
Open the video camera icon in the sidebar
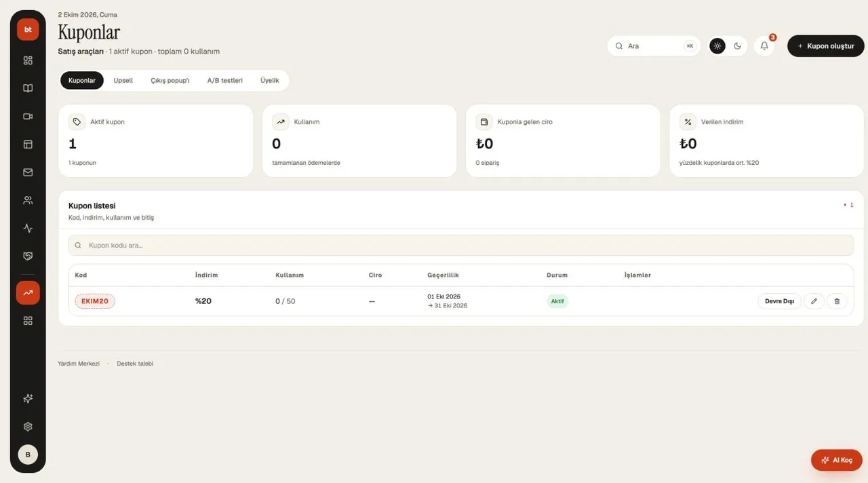(28, 116)
